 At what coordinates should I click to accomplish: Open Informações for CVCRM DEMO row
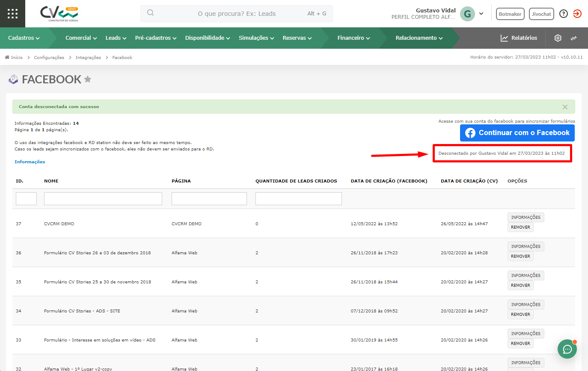pyautogui.click(x=526, y=217)
